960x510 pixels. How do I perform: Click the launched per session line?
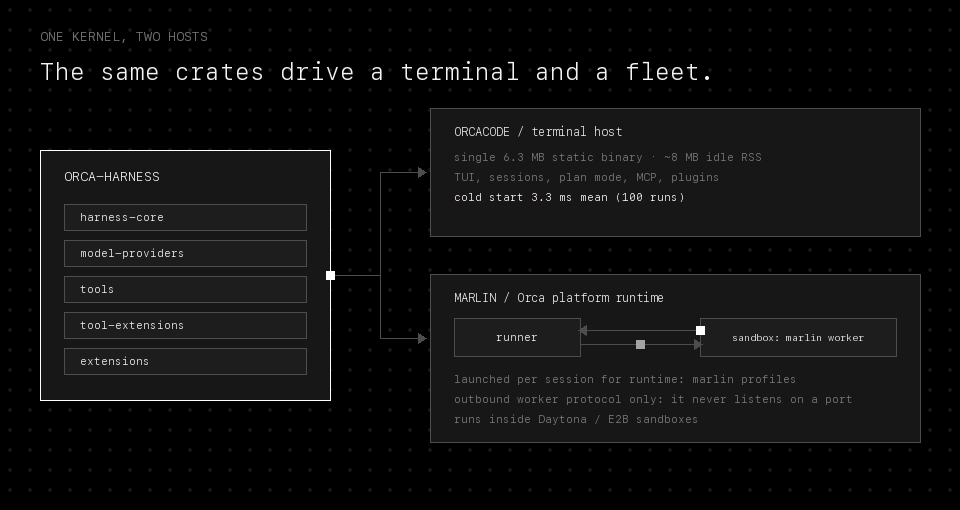[625, 380]
